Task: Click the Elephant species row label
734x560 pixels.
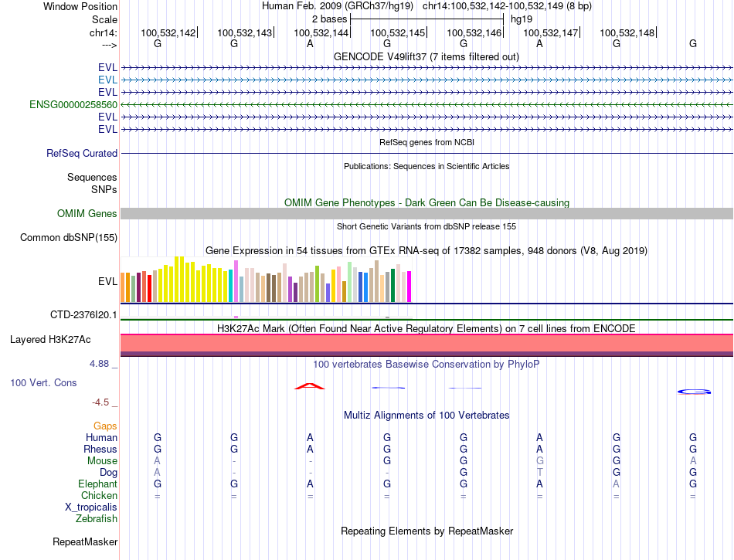Action: [98, 484]
